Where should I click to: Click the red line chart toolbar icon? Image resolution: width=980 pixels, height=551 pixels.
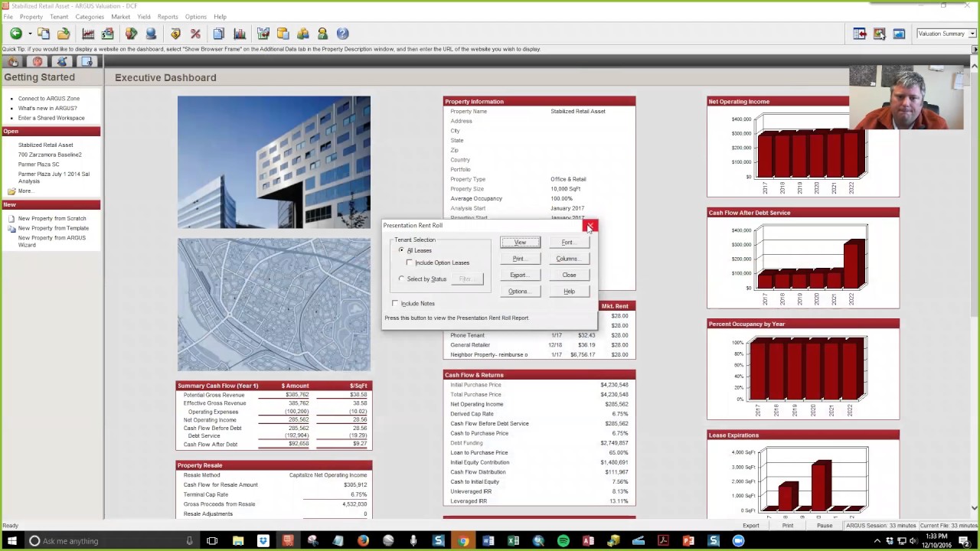pyautogui.click(x=88, y=34)
